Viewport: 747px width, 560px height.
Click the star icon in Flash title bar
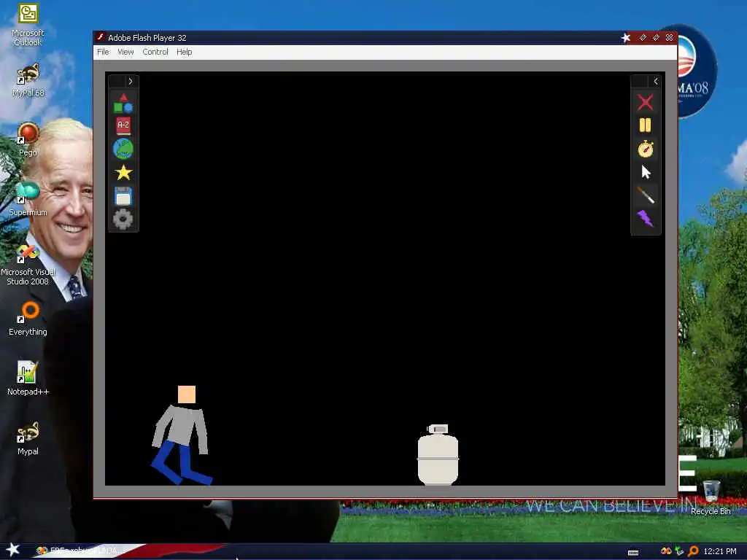(625, 38)
